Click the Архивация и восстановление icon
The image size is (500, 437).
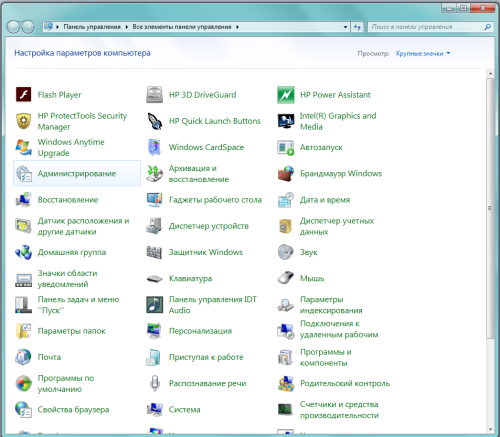154,173
